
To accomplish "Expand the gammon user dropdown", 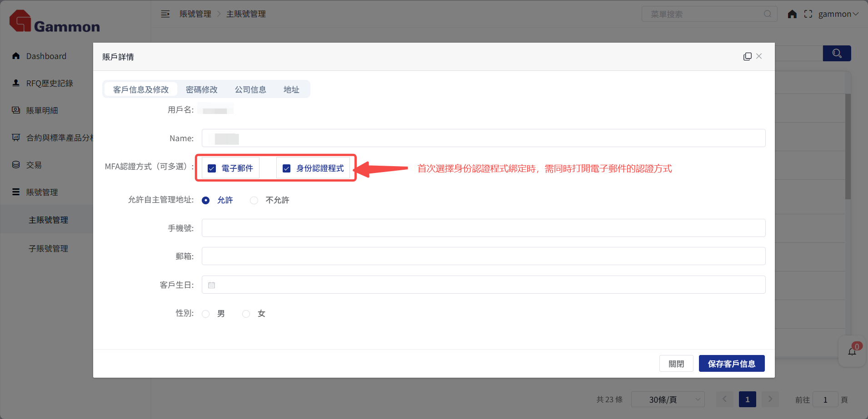I will click(x=838, y=14).
